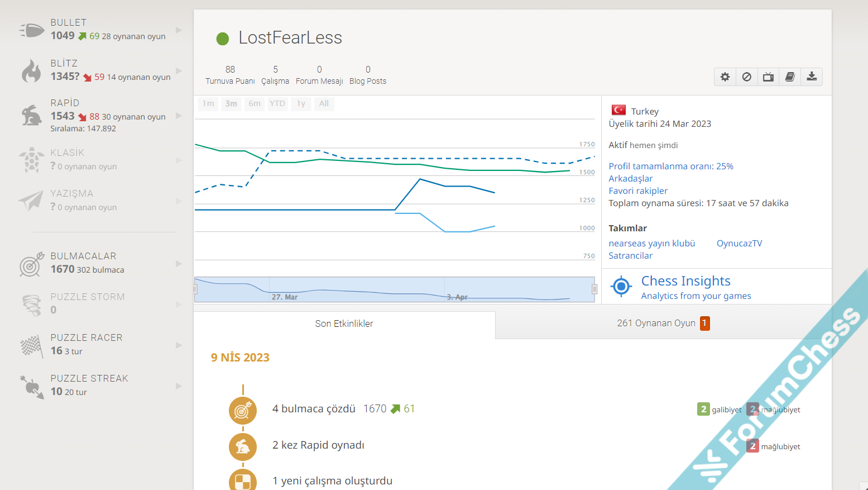Expand the Blitz row arrow
This screenshot has width=868, height=490.
tap(179, 70)
